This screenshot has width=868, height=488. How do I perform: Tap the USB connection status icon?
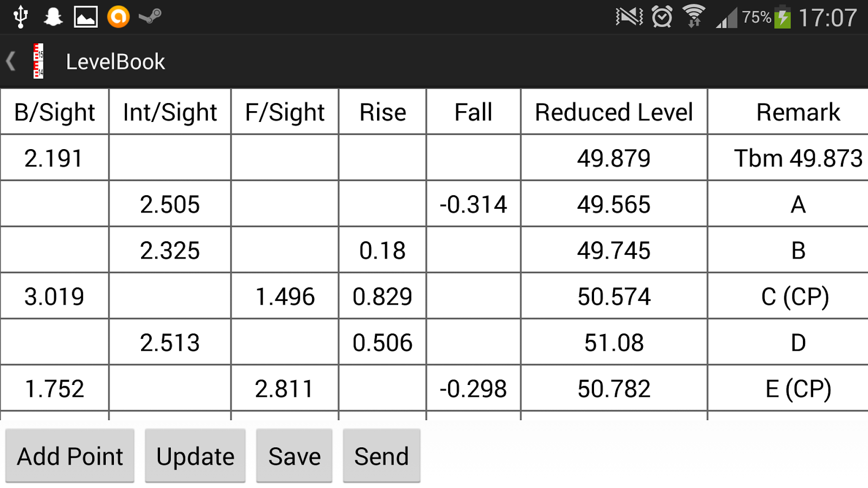21,17
